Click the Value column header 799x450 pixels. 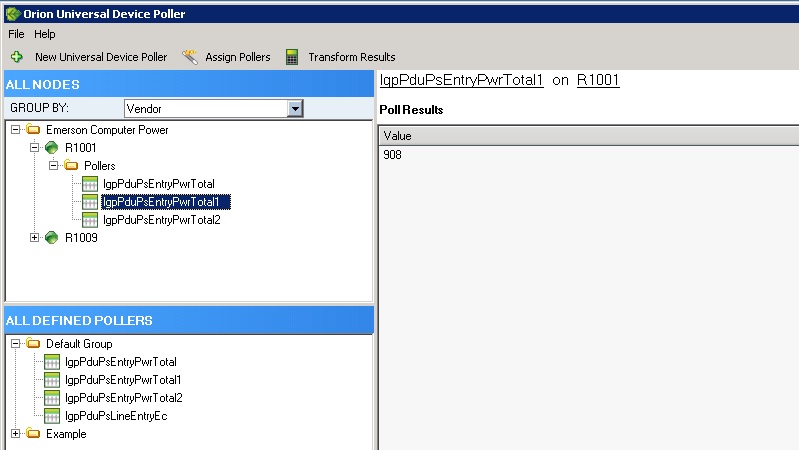pyautogui.click(x=589, y=136)
